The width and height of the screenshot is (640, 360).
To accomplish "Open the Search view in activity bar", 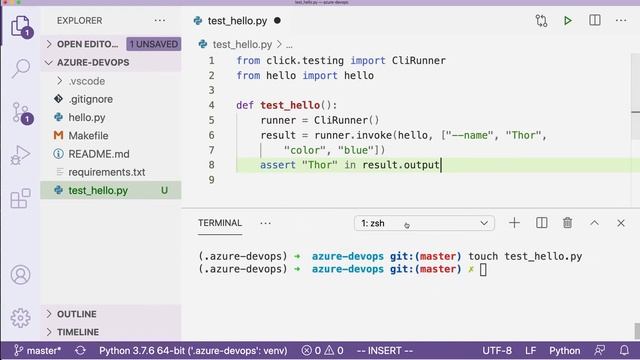I will click(20, 68).
